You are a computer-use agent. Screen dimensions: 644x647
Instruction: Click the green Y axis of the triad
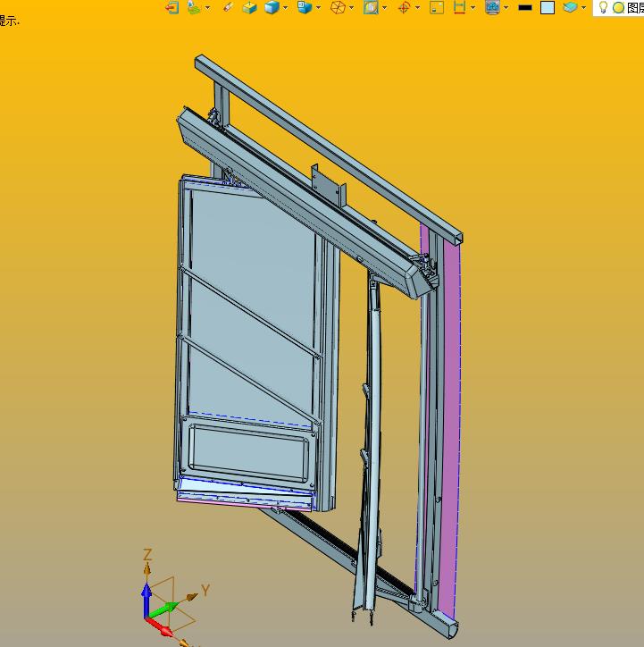[164, 609]
